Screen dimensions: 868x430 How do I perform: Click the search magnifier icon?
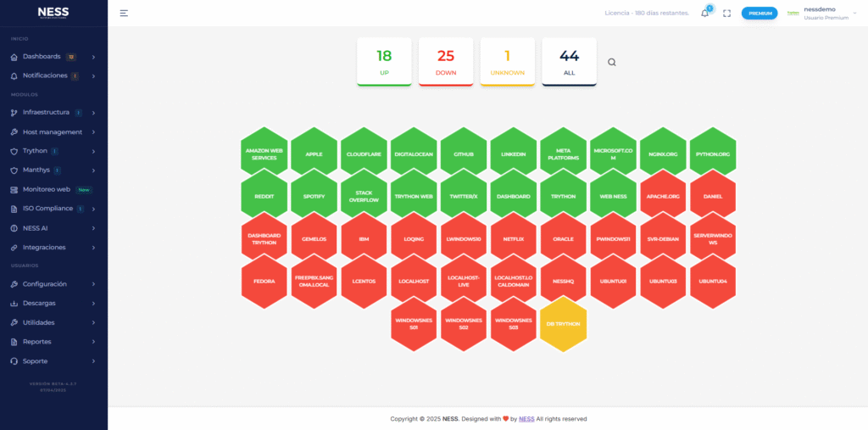point(612,62)
